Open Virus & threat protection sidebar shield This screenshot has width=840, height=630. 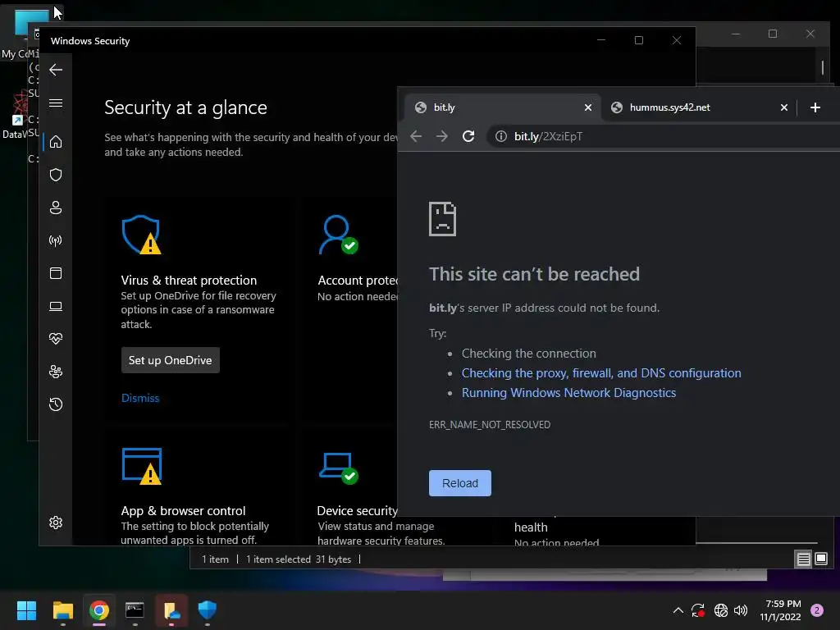56,175
